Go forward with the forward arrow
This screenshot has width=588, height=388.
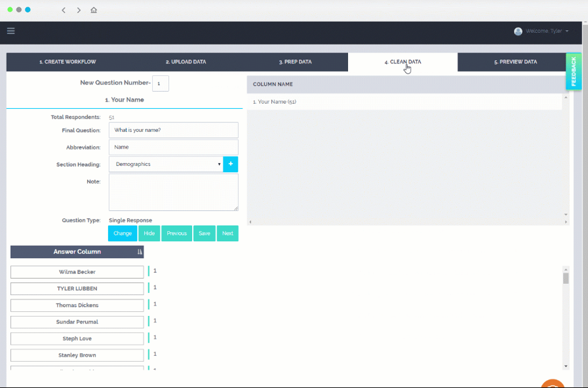coord(79,10)
